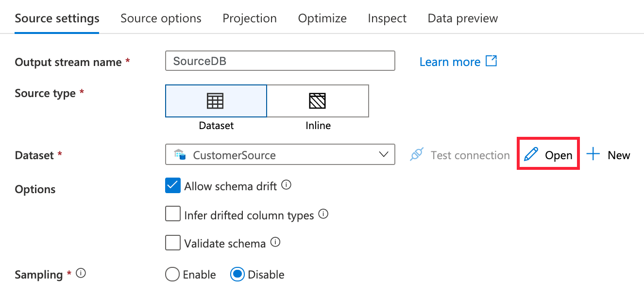Click info icon beside Validate schema
The width and height of the screenshot is (644, 296).
(275, 242)
